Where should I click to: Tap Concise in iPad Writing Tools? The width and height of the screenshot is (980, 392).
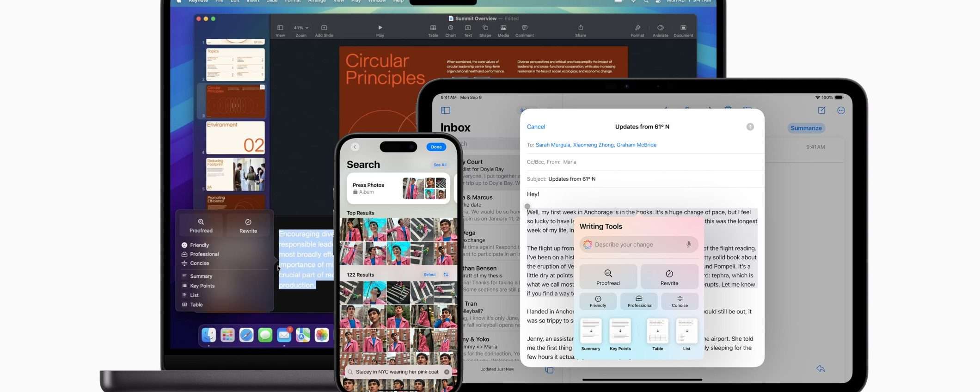[680, 301]
